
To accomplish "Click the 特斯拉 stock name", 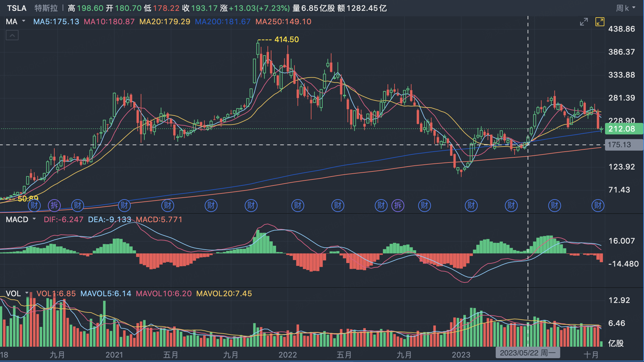I will coord(46,8).
